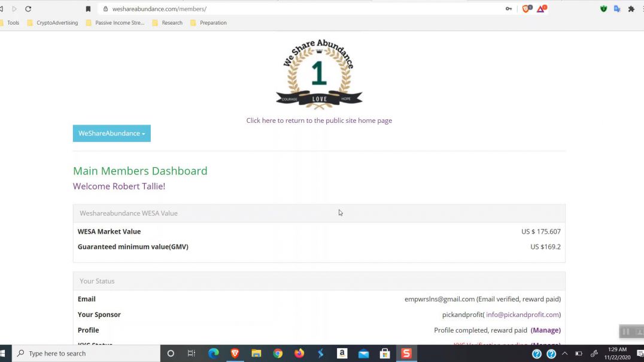Open the saved password key icon

coord(509,8)
